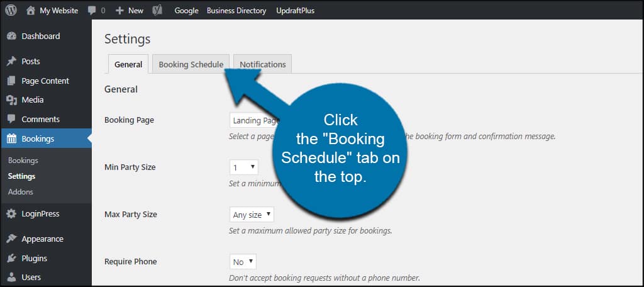Expand the Min Party Size dropdown
Image resolution: width=644 pixels, height=287 pixels.
(x=244, y=167)
